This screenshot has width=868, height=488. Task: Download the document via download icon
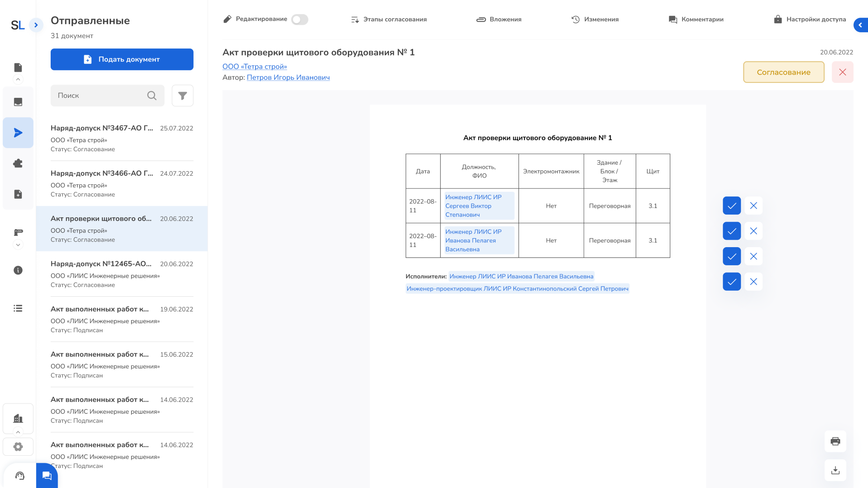(835, 470)
